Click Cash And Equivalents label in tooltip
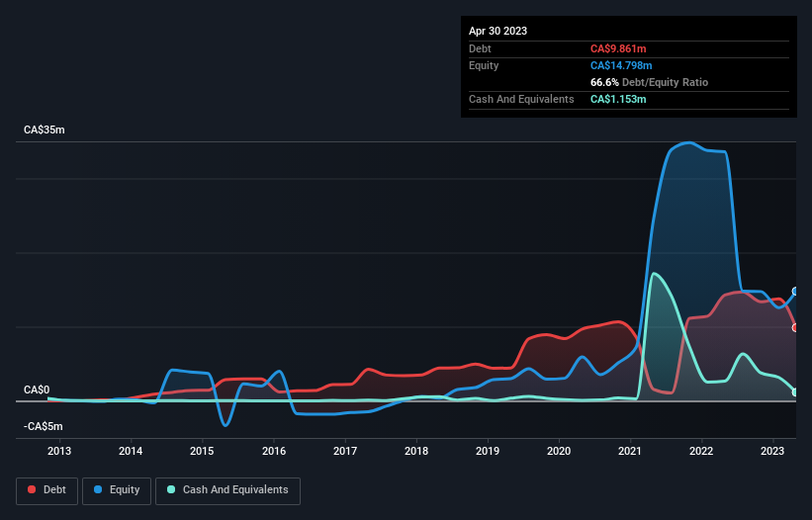 521,99
